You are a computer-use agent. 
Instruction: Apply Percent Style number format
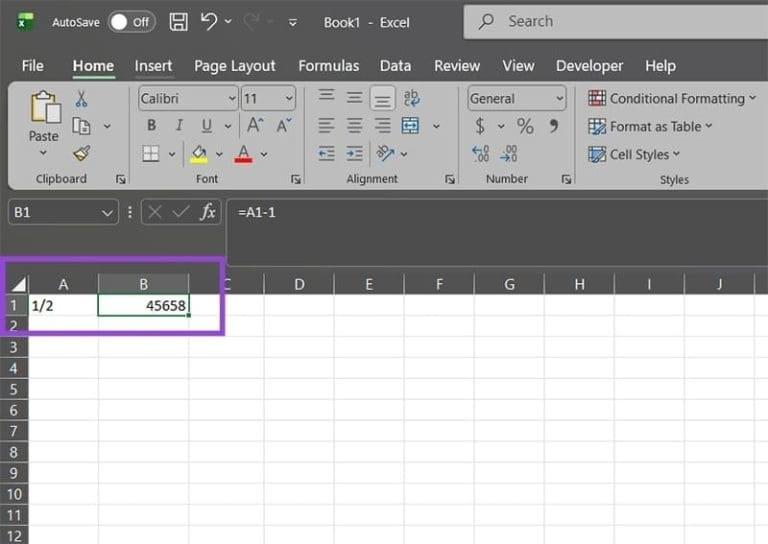525,126
